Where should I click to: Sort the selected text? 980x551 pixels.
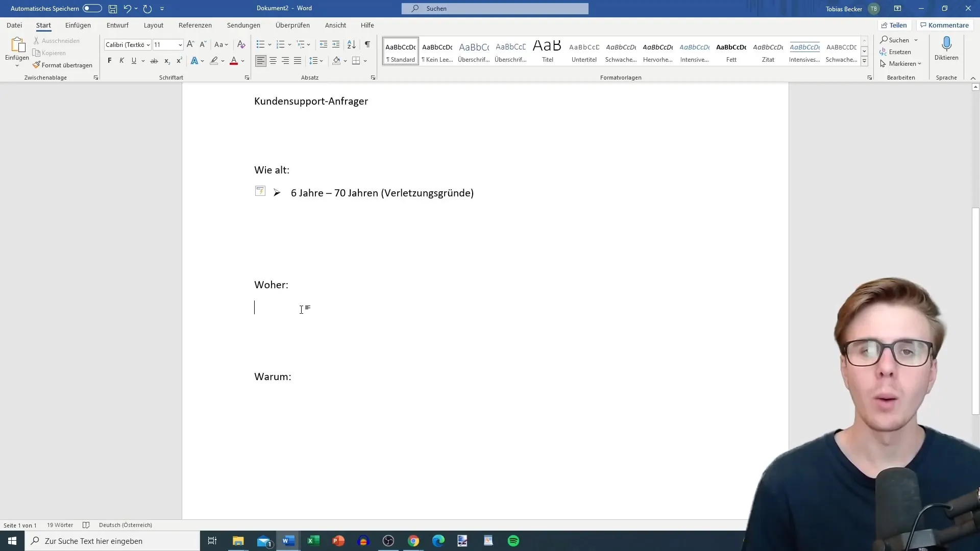352,44
